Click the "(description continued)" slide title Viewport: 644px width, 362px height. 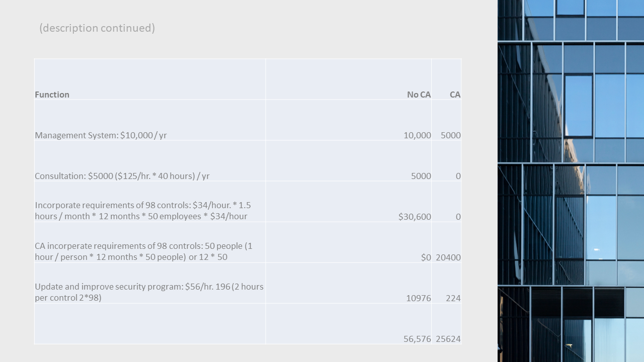tap(97, 28)
